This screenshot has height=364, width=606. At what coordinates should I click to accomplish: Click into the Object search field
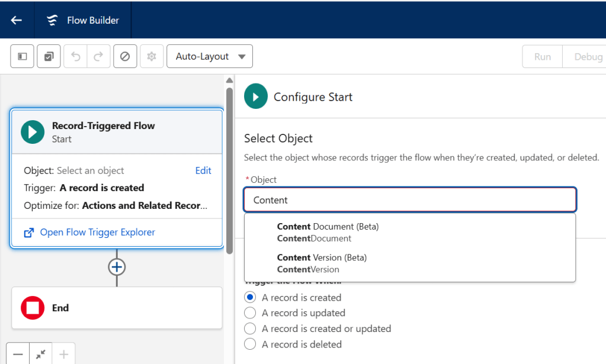pos(409,200)
